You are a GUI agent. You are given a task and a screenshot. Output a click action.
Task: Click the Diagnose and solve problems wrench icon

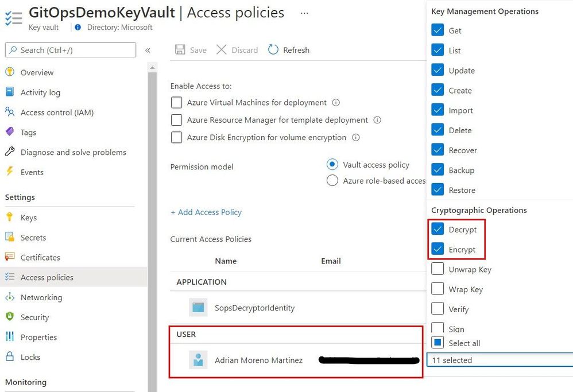click(x=10, y=152)
